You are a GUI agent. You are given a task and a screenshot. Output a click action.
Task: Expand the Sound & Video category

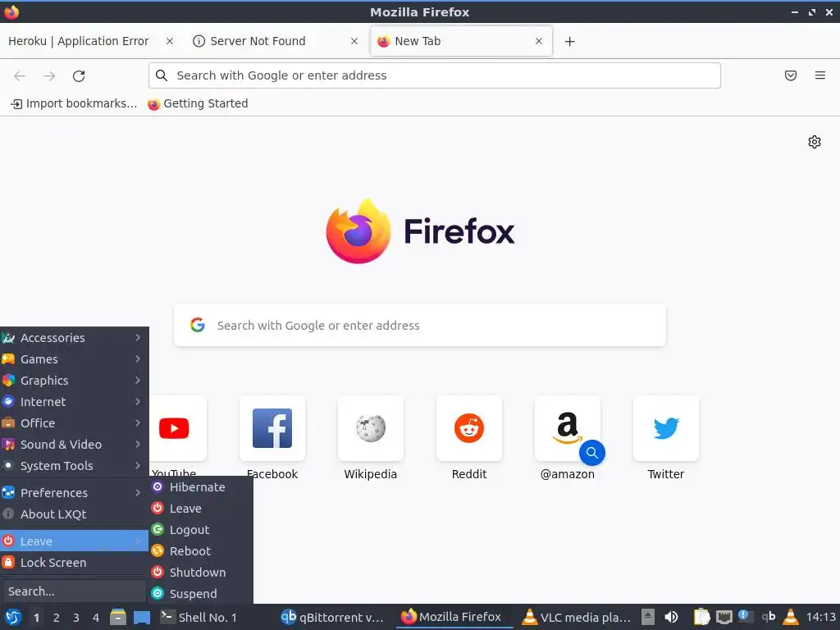[74, 445]
